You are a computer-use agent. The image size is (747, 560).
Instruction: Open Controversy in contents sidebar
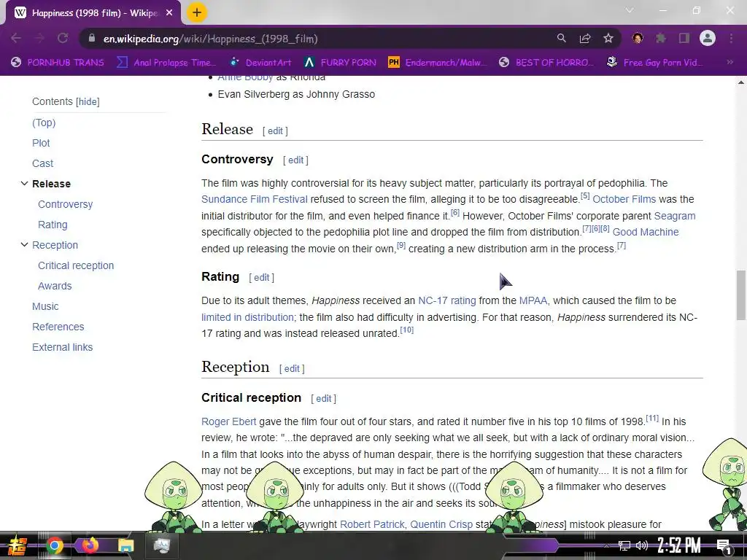point(65,204)
